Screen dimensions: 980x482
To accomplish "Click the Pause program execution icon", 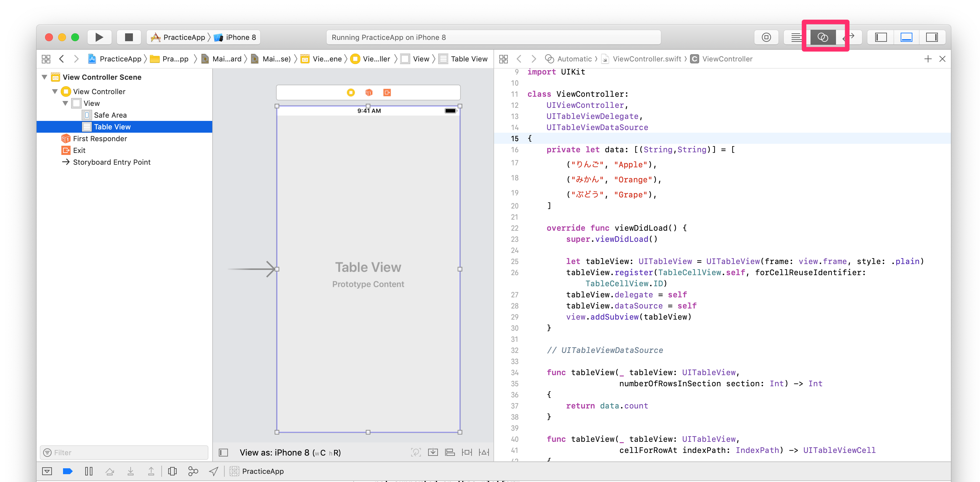I will (88, 471).
